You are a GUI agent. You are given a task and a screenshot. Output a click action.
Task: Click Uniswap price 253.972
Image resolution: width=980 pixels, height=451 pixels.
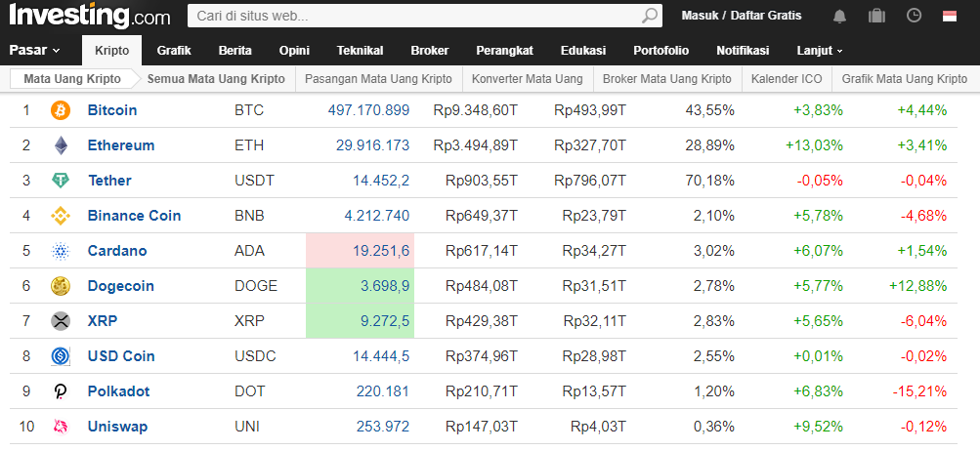383,427
